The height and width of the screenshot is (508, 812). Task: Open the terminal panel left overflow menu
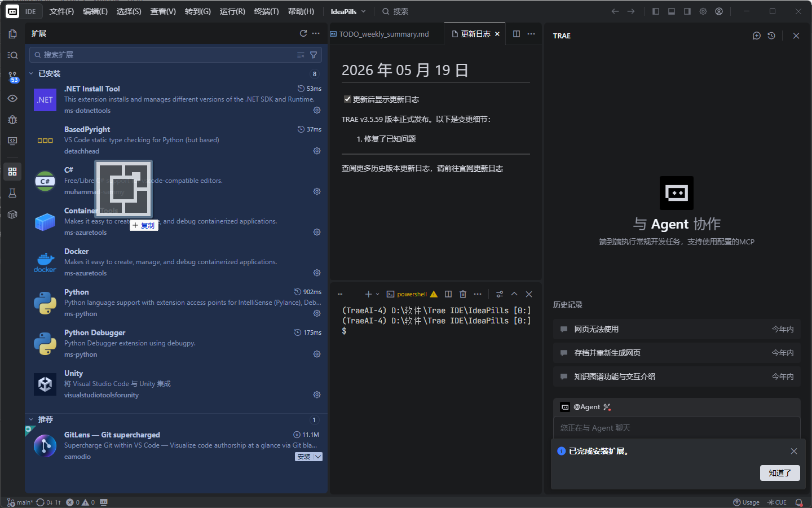(340, 294)
